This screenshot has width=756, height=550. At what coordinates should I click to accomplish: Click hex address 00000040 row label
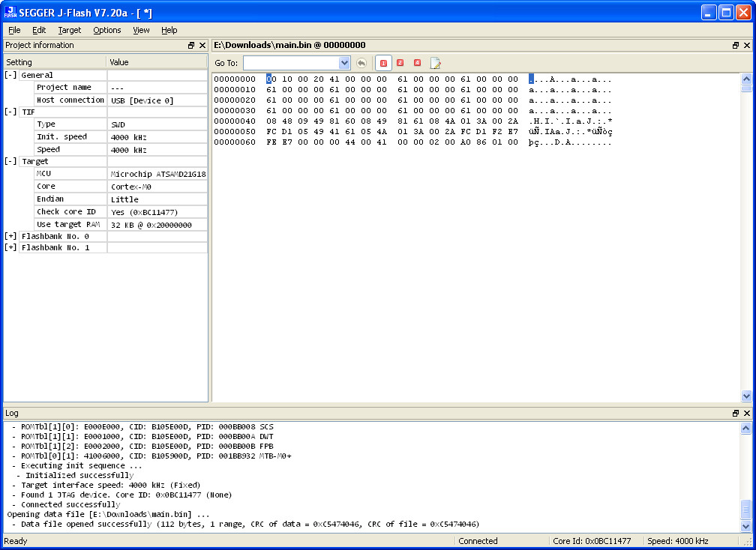[x=235, y=121]
